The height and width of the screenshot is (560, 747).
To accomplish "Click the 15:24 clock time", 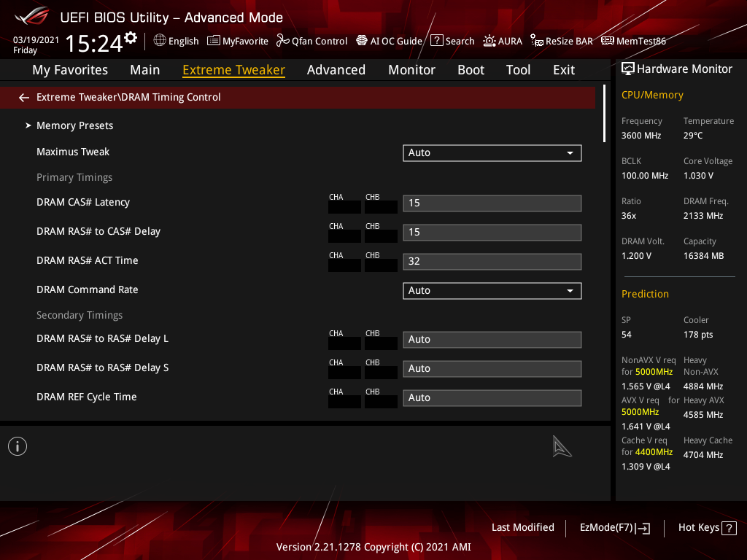I will coord(94,43).
